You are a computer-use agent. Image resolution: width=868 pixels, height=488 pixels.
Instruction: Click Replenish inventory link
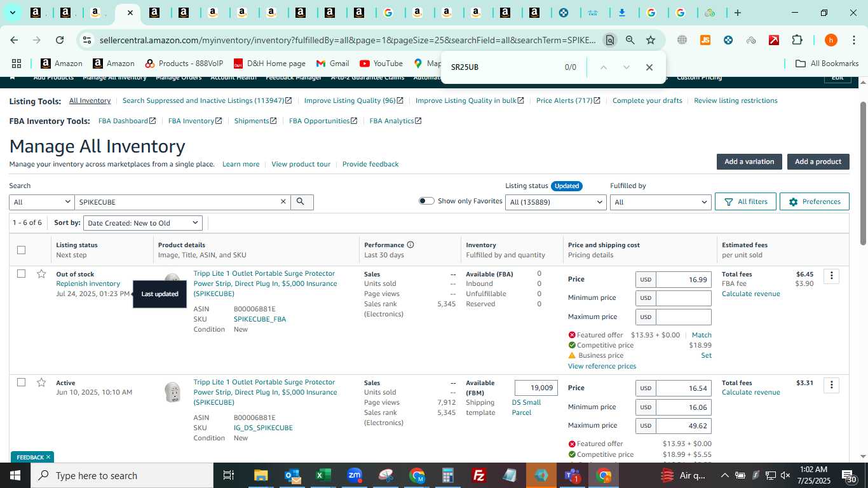click(x=88, y=283)
